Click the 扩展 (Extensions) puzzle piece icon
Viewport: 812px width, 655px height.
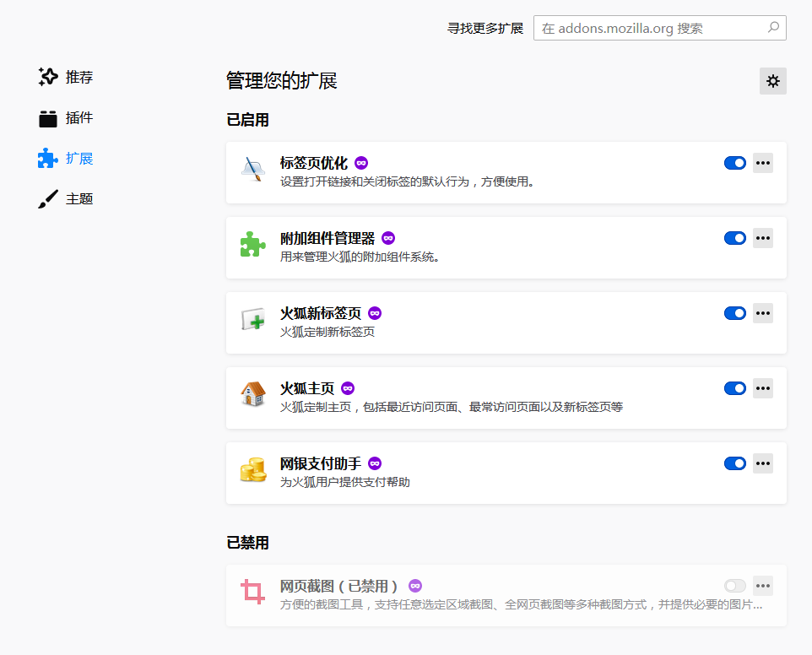click(46, 158)
